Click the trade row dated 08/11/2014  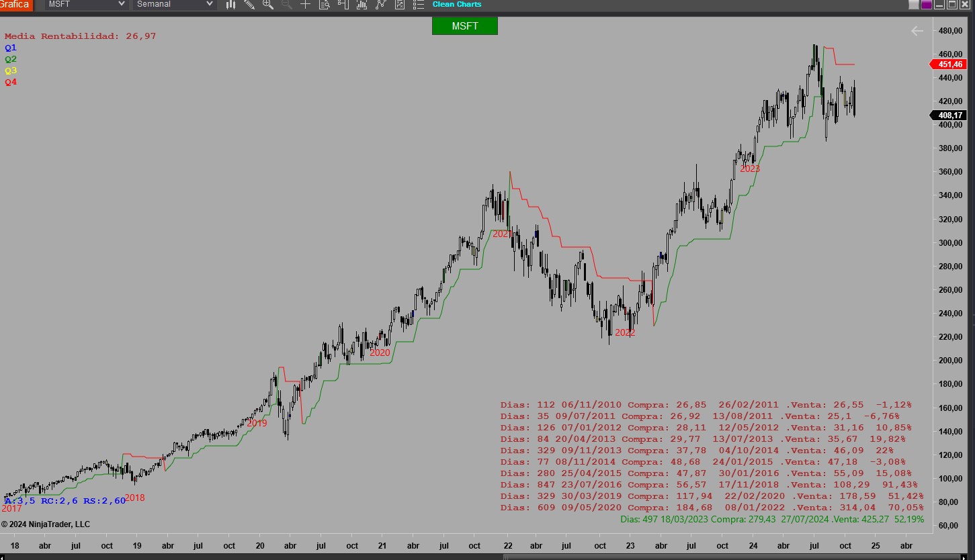coord(703,462)
